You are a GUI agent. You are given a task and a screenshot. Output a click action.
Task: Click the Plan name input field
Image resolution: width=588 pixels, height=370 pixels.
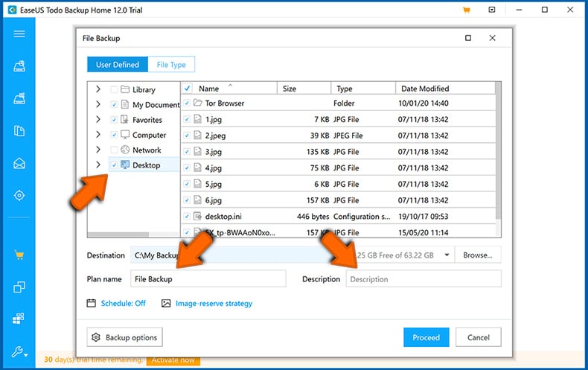click(x=208, y=279)
